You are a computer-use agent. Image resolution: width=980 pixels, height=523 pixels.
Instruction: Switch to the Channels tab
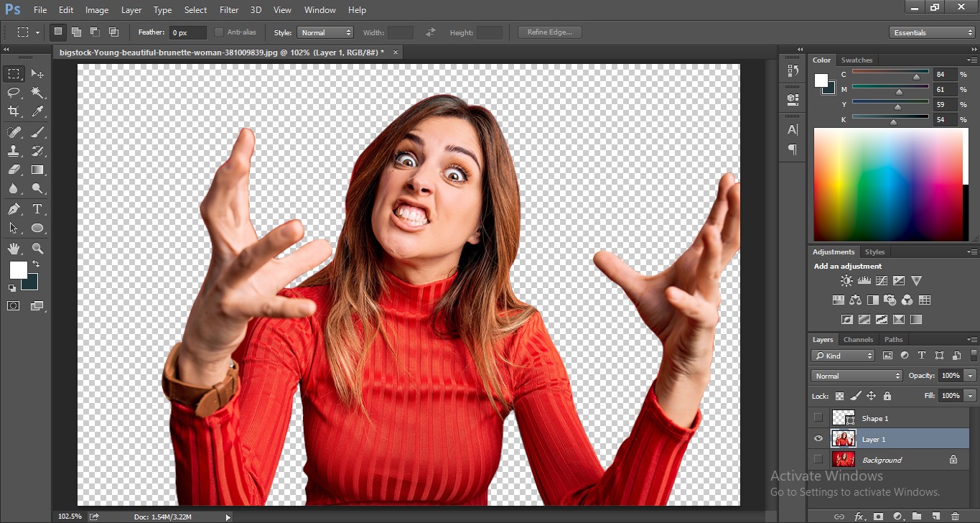point(858,339)
